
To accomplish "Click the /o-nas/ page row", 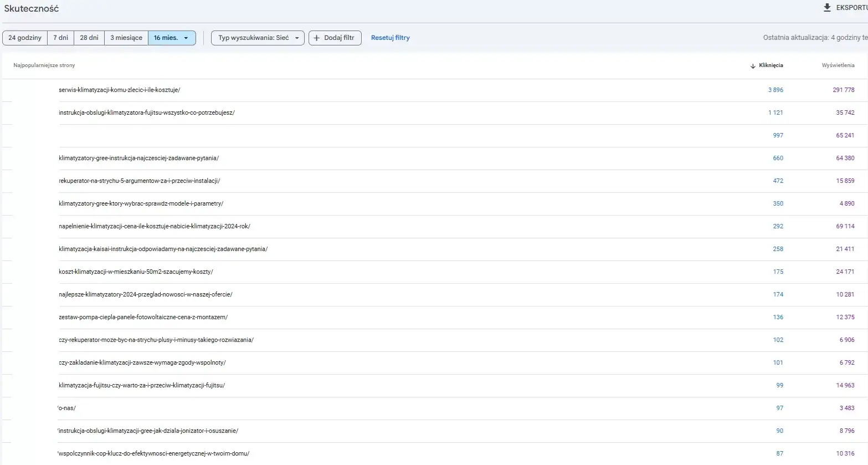I will 67,408.
